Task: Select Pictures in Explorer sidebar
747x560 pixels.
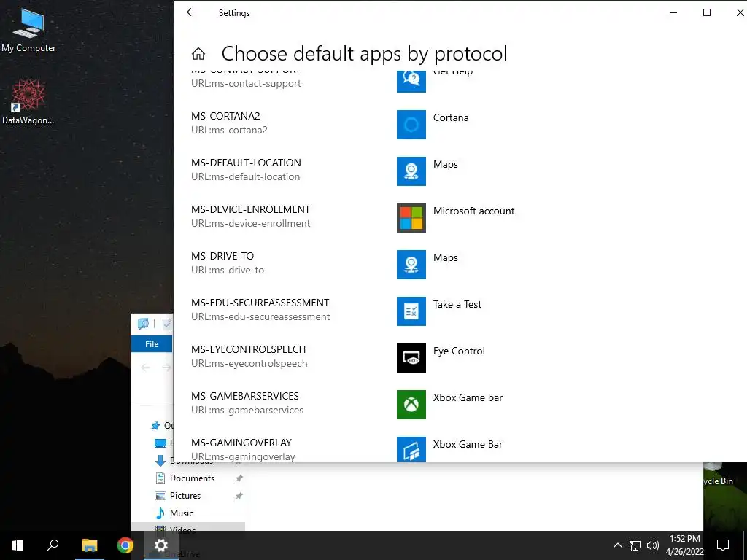Action: point(185,496)
